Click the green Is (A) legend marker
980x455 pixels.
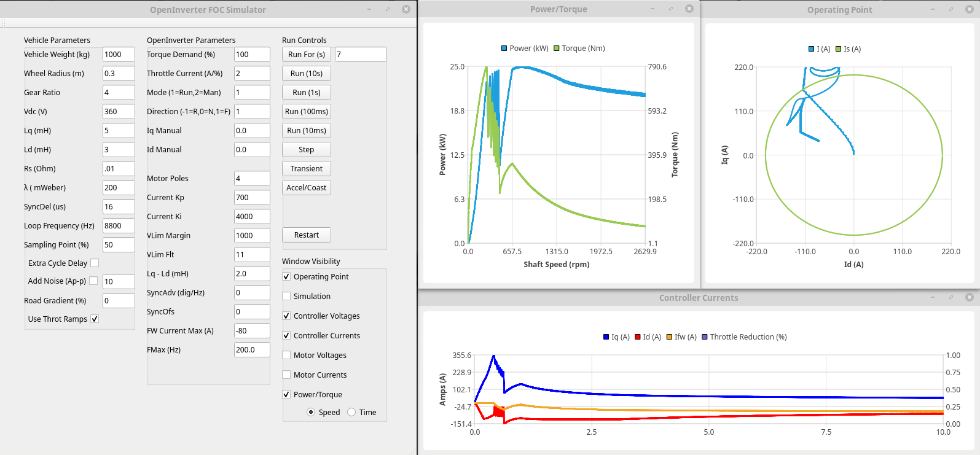pyautogui.click(x=838, y=49)
